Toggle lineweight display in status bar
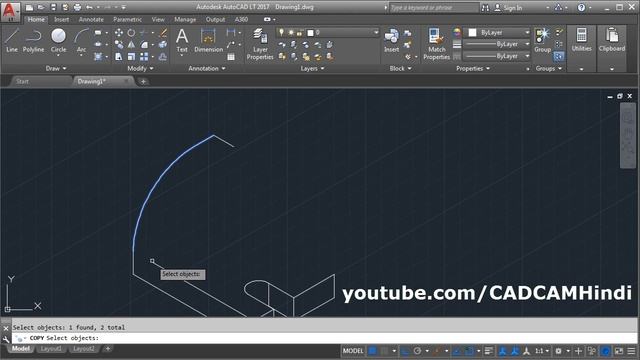This screenshot has width=640, height=360. 489,351
